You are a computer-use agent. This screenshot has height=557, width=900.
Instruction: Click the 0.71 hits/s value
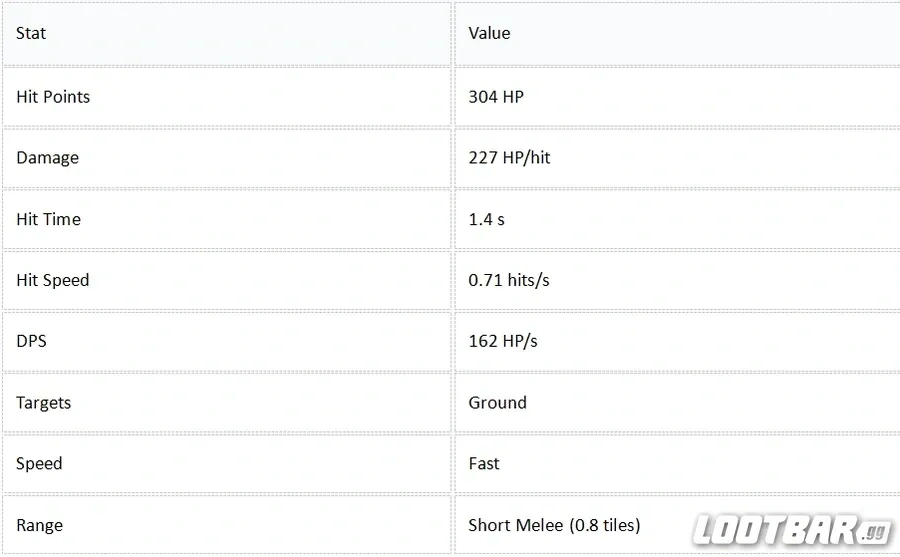(509, 280)
